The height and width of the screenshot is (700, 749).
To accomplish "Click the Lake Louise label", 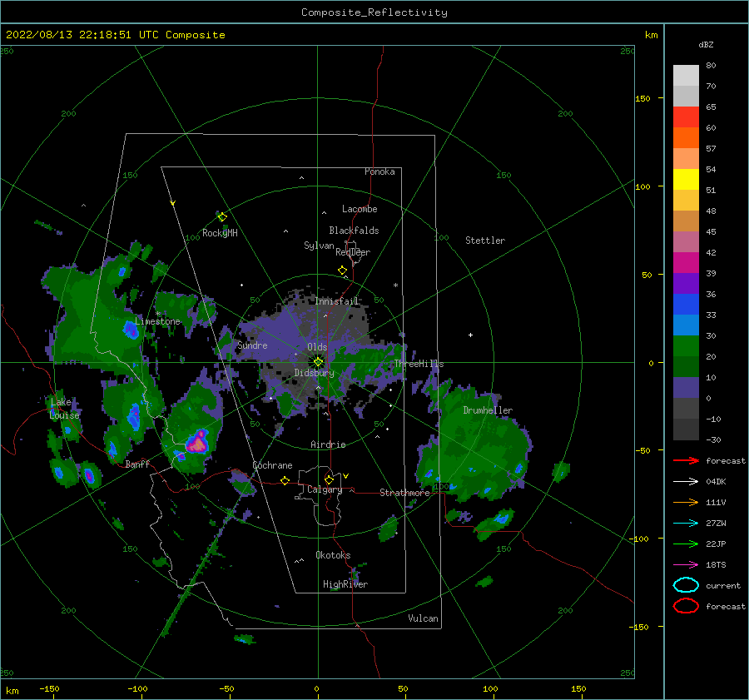I will (64, 409).
